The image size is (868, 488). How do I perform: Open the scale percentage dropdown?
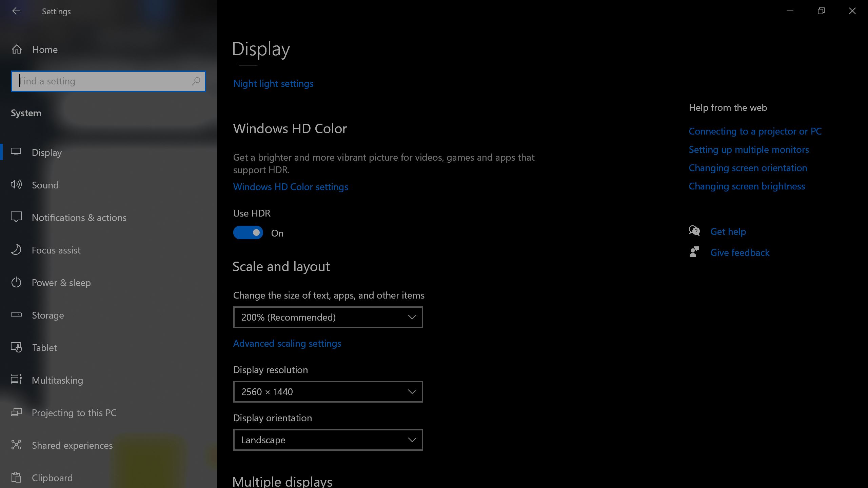point(329,317)
